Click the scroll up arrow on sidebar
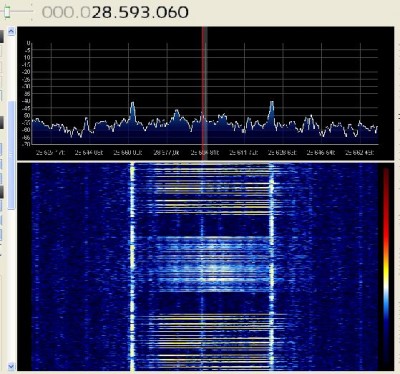400x374 pixels. [11, 32]
